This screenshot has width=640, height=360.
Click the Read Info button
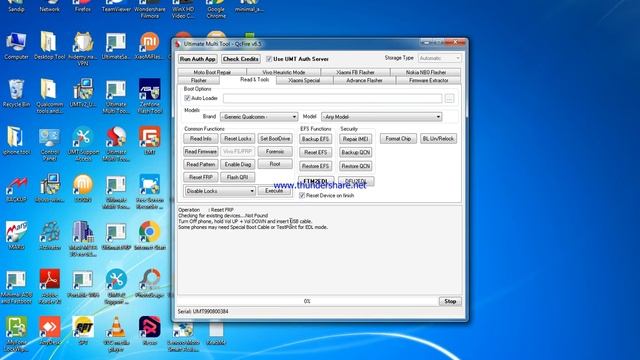[x=201, y=139]
